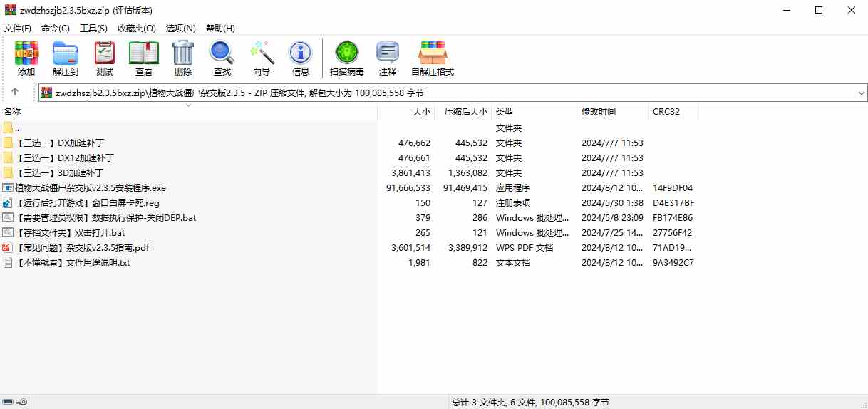
Task: Go up one level with arrow button
Action: [x=15, y=92]
